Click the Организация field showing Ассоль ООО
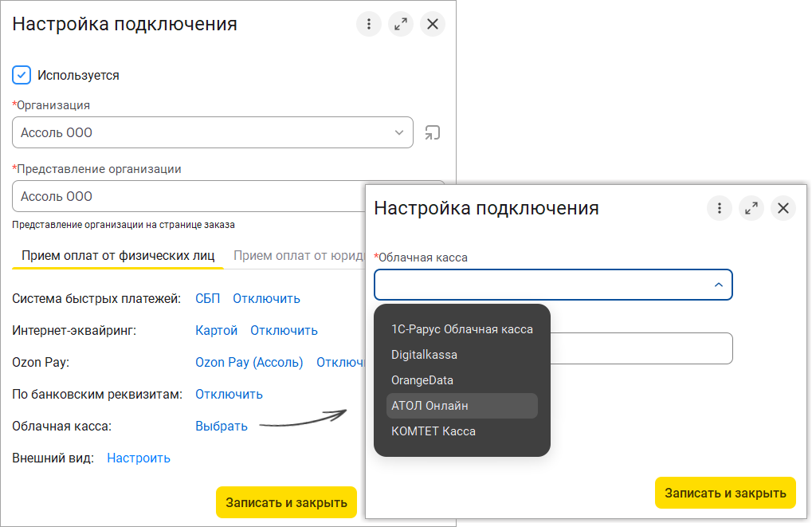The image size is (812, 527). click(x=213, y=132)
